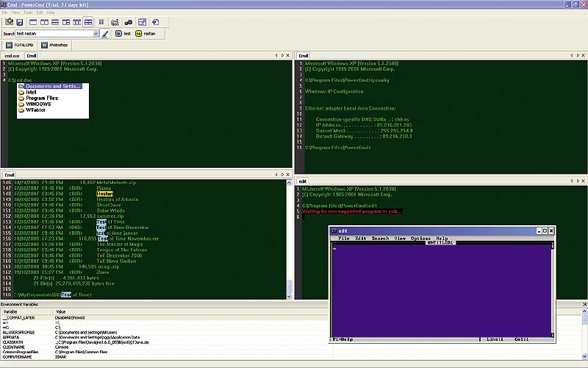Screen dimensions: 588x368
Task: Open the View menu of PowerCmd
Action: tap(15, 13)
